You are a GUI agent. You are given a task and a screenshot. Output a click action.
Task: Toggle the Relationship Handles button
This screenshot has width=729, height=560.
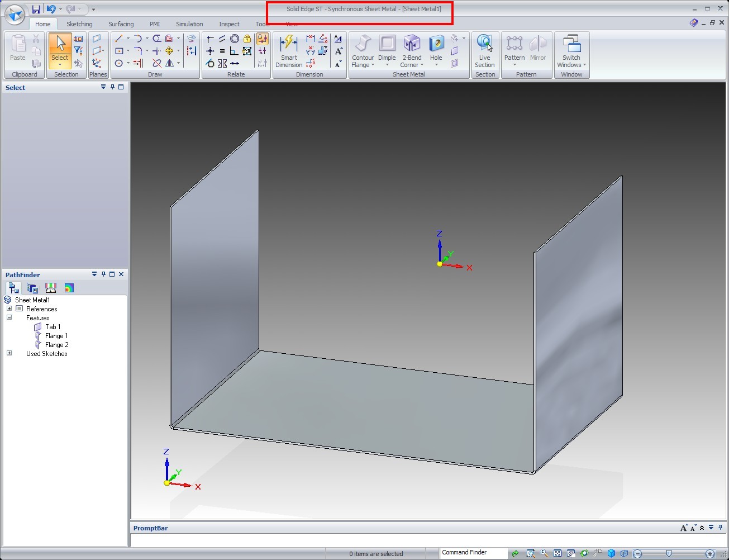click(262, 51)
